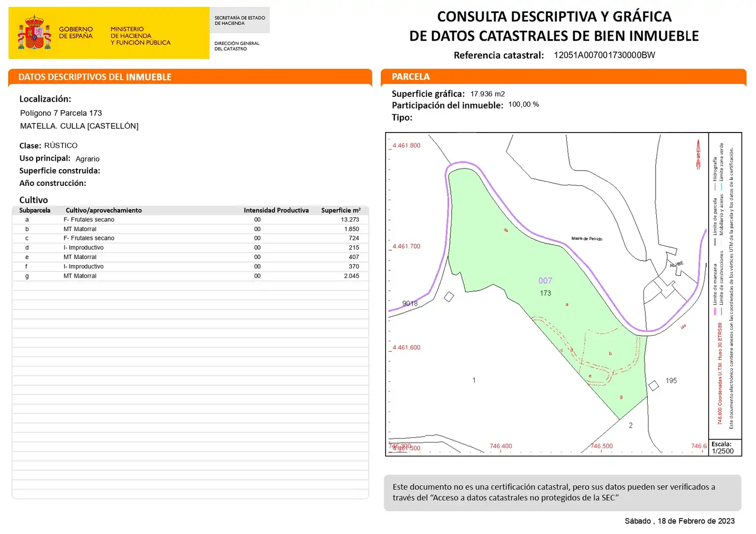The width and height of the screenshot is (756, 534).
Task: Select the grey non-certification disclaimer text
Action: (554, 492)
